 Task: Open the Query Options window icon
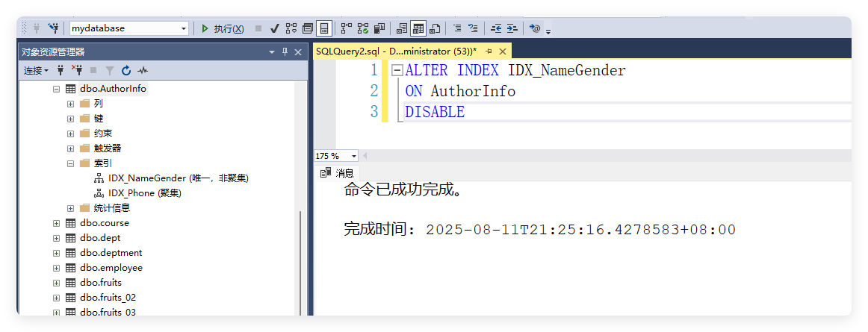[308, 28]
